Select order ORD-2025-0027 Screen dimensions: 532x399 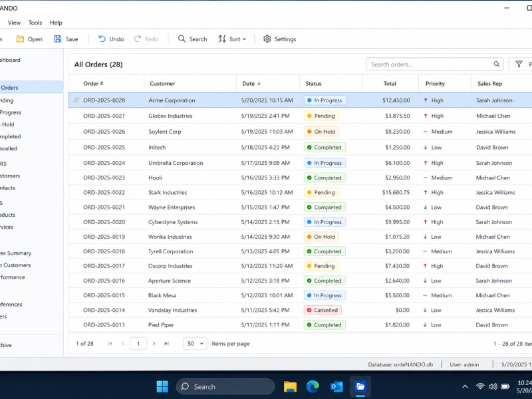[104, 116]
